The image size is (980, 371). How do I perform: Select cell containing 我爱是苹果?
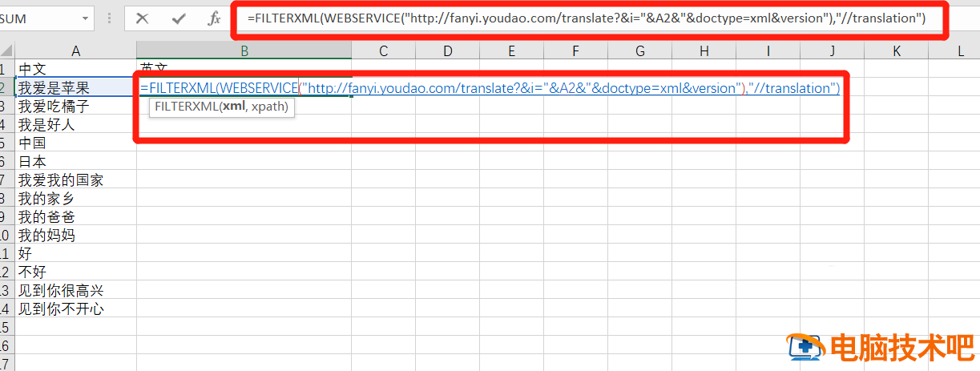point(76,88)
